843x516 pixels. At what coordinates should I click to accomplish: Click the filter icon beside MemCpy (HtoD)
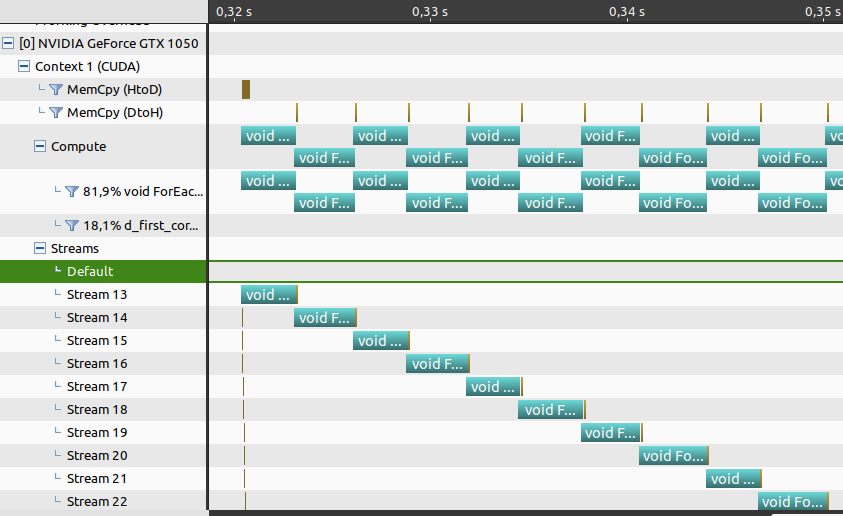click(x=56, y=89)
